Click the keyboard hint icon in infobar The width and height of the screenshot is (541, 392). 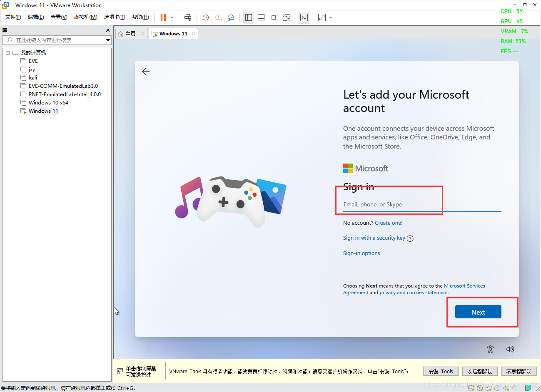coord(120,371)
